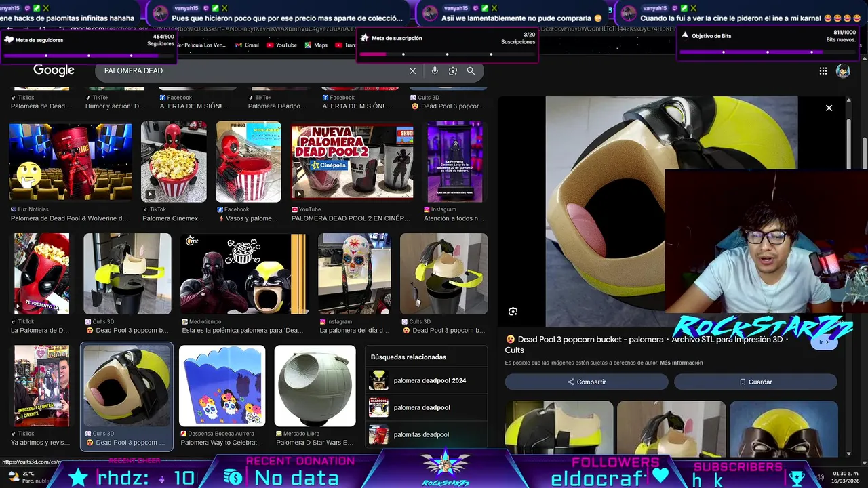Click the Dead Pool 3 popcorn bucket preview title
Image resolution: width=868 pixels, height=488 pixels.
(647, 344)
